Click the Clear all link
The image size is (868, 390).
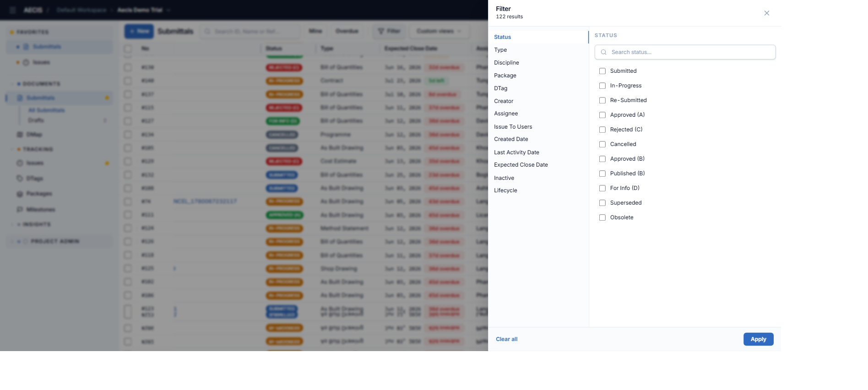tap(507, 339)
